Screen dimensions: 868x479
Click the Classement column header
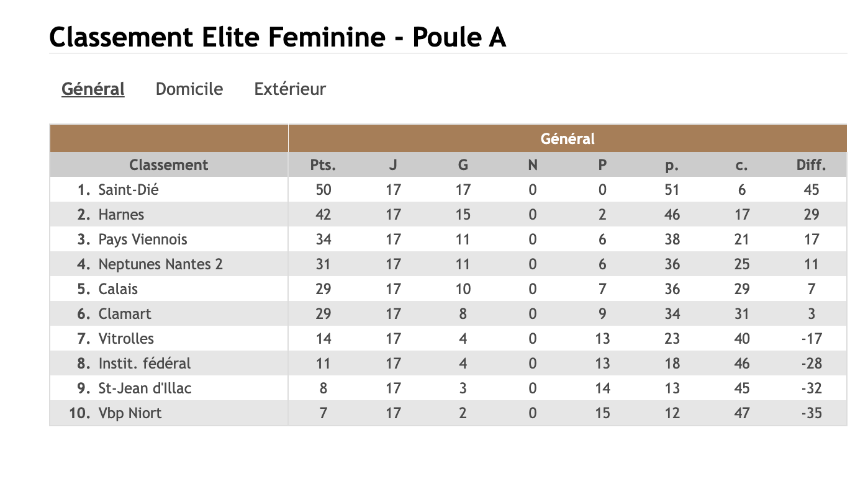click(169, 165)
